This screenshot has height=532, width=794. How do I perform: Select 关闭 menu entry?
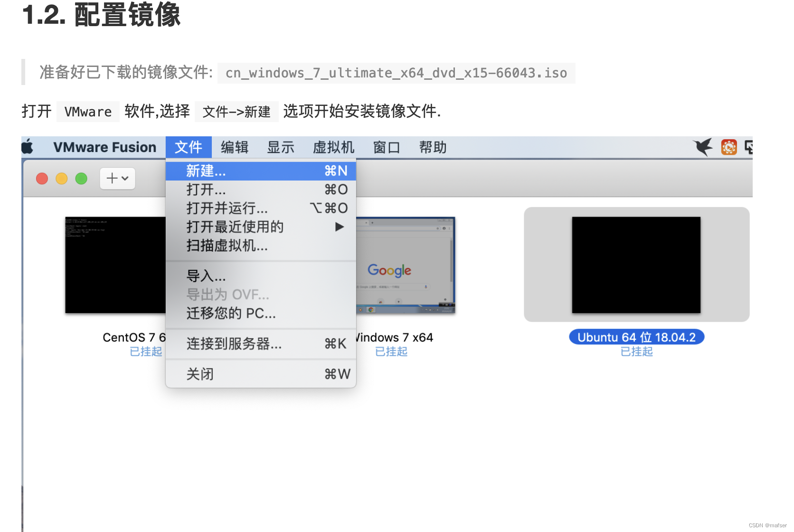261,374
